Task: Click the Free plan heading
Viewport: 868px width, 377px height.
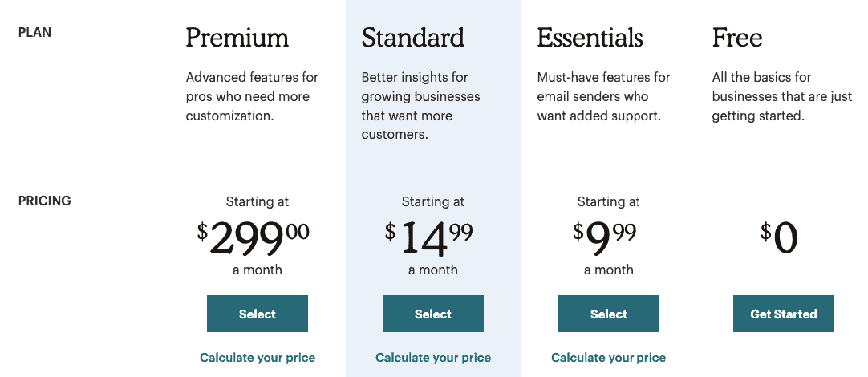Action: coord(736,38)
